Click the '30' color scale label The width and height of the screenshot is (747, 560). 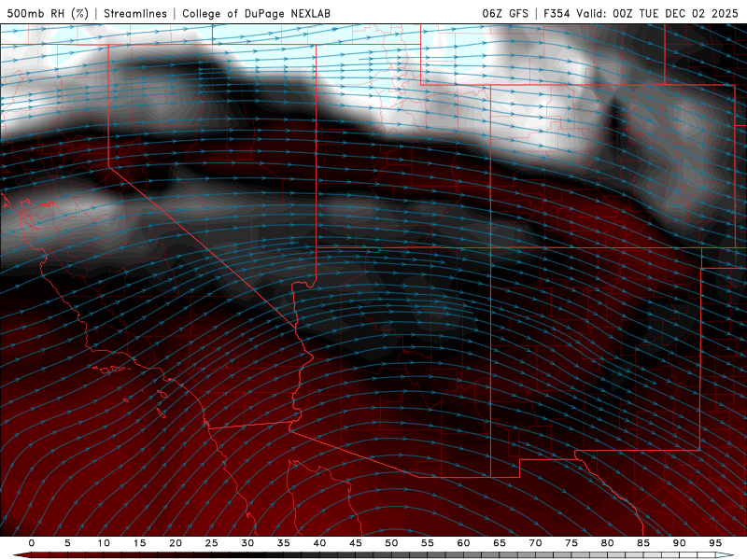[x=247, y=543]
